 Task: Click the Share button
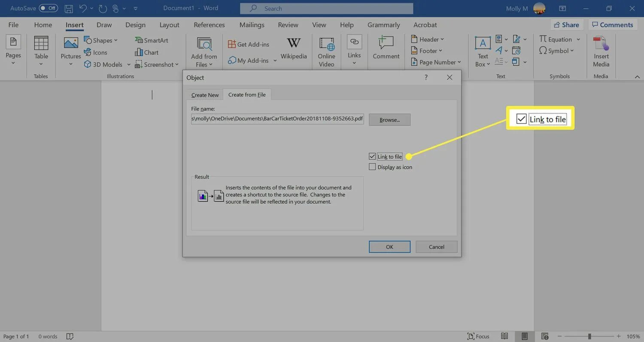click(566, 25)
